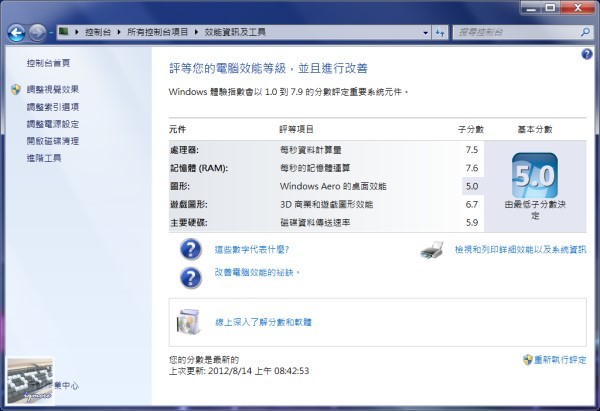This screenshot has width=600, height=411.
Task: Minimize the window
Action: click(x=531, y=7)
